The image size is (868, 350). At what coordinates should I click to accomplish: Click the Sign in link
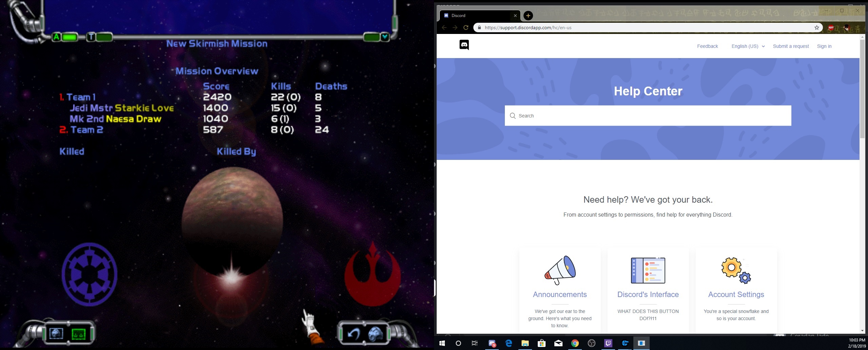(x=824, y=46)
